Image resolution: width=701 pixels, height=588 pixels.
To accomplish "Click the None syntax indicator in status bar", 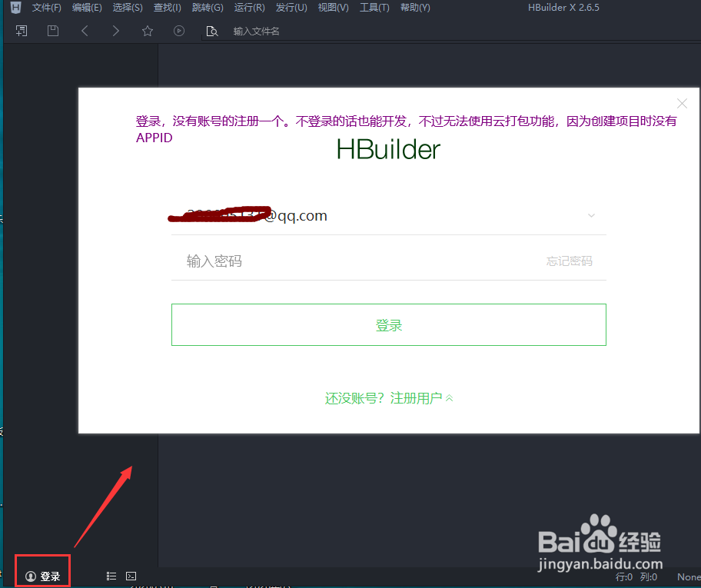I will coord(689,576).
